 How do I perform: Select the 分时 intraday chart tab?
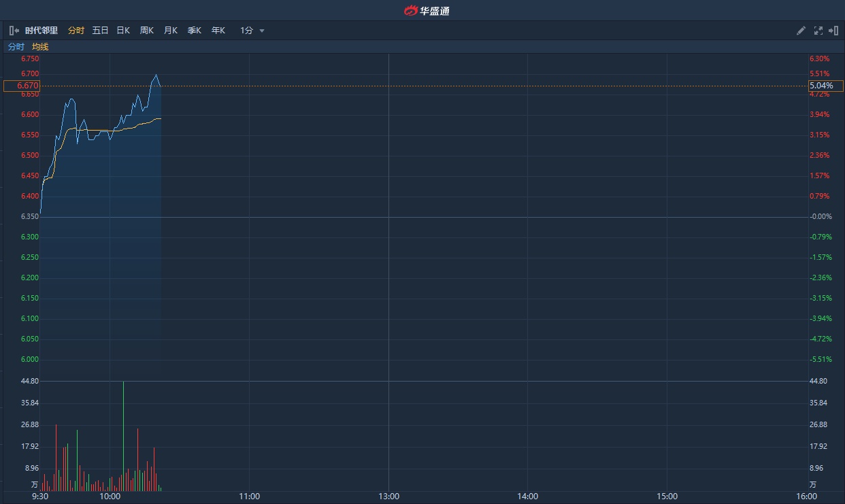pyautogui.click(x=76, y=31)
